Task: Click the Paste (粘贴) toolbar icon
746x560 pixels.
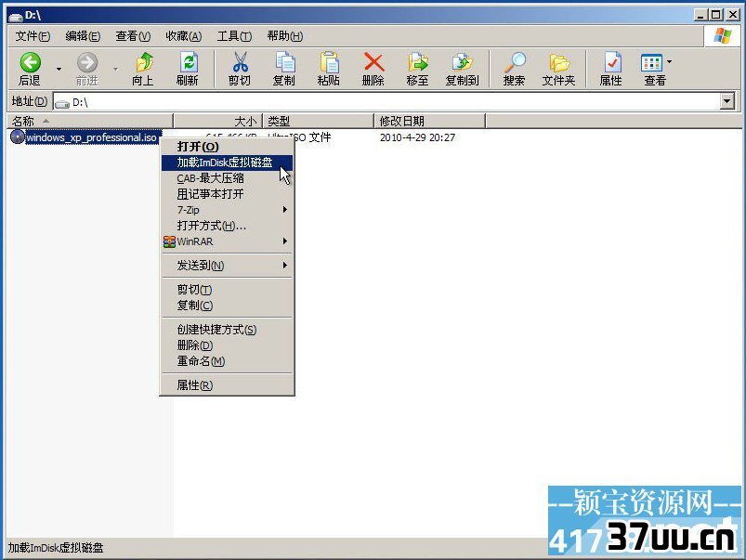Action: coord(329,62)
